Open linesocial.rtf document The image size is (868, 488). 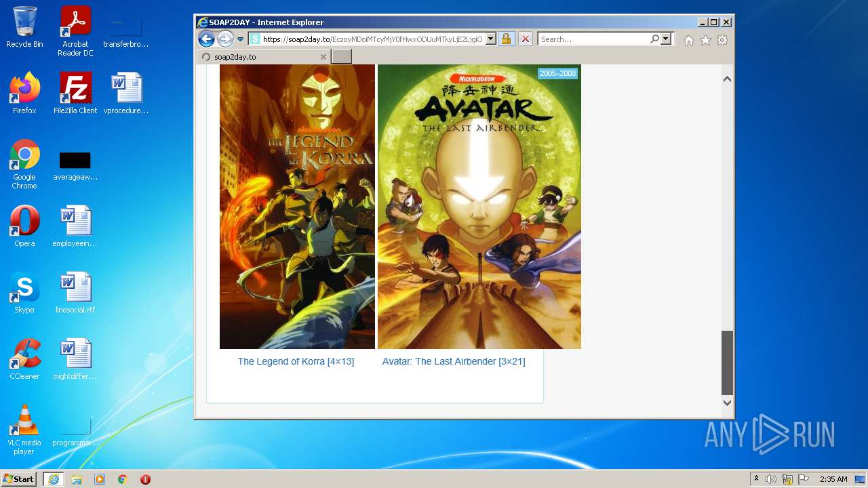click(75, 293)
